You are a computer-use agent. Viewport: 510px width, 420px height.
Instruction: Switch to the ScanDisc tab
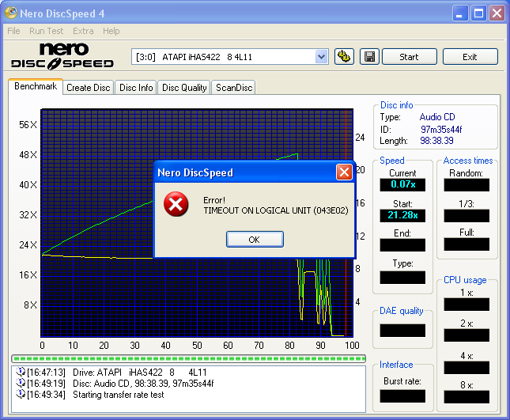click(234, 88)
